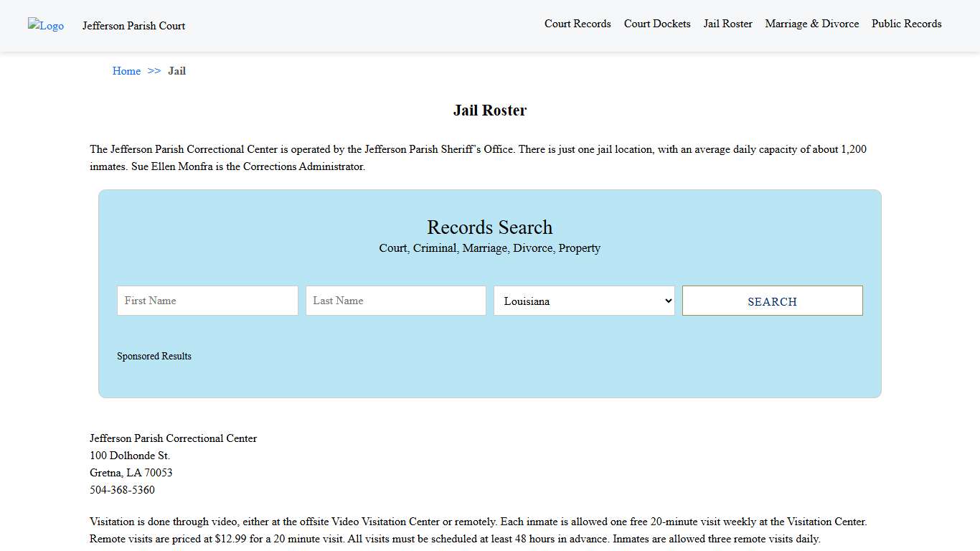Click the Jefferson Parish Court site title
980x551 pixels.
(133, 26)
